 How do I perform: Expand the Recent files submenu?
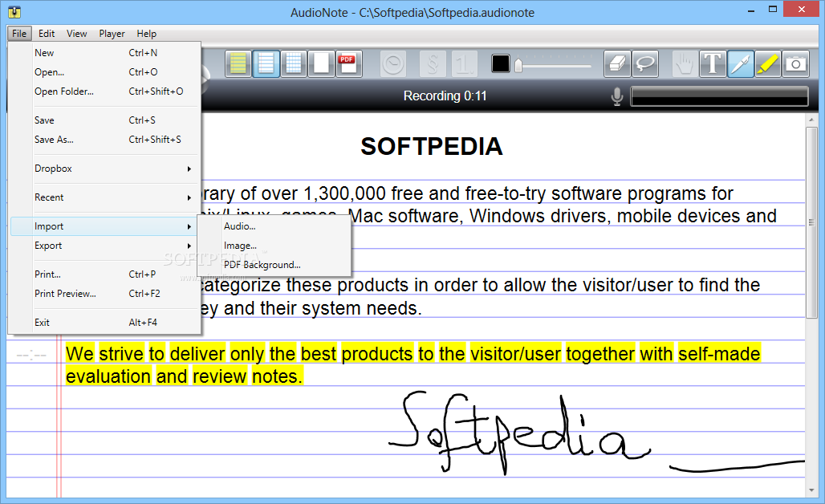point(105,197)
